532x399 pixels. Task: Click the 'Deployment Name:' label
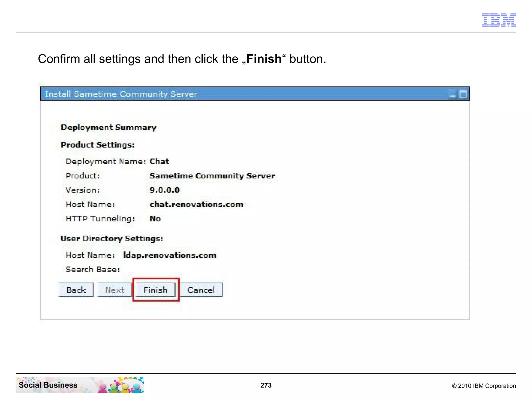point(106,162)
